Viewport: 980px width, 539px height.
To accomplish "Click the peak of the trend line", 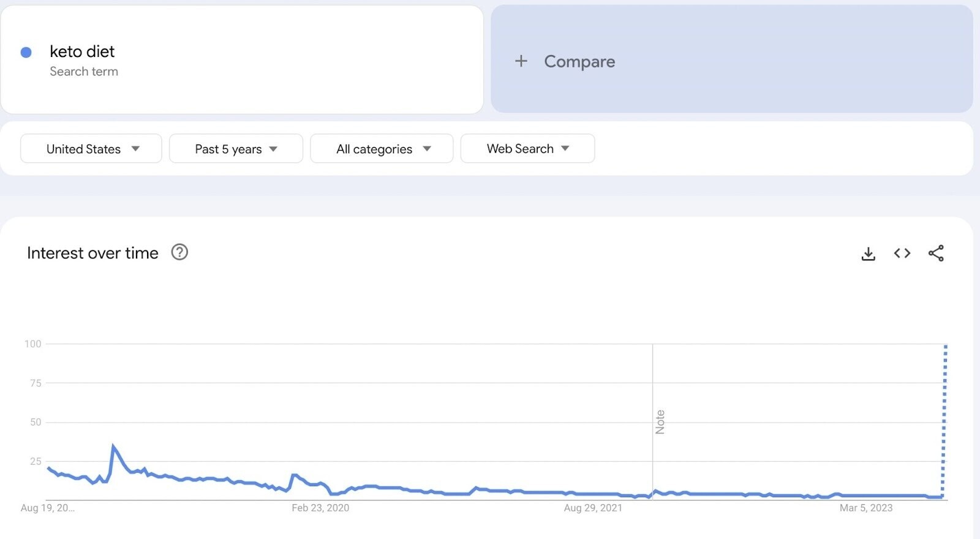I will click(x=113, y=446).
